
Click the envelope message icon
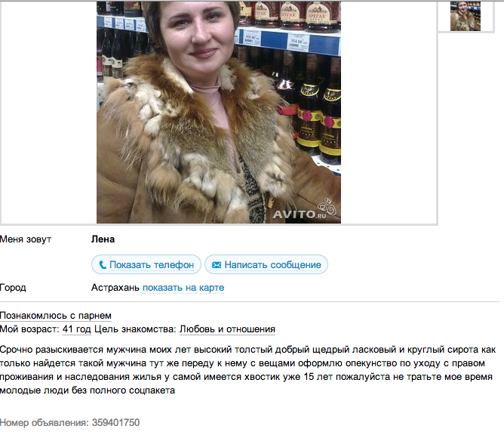click(x=217, y=265)
